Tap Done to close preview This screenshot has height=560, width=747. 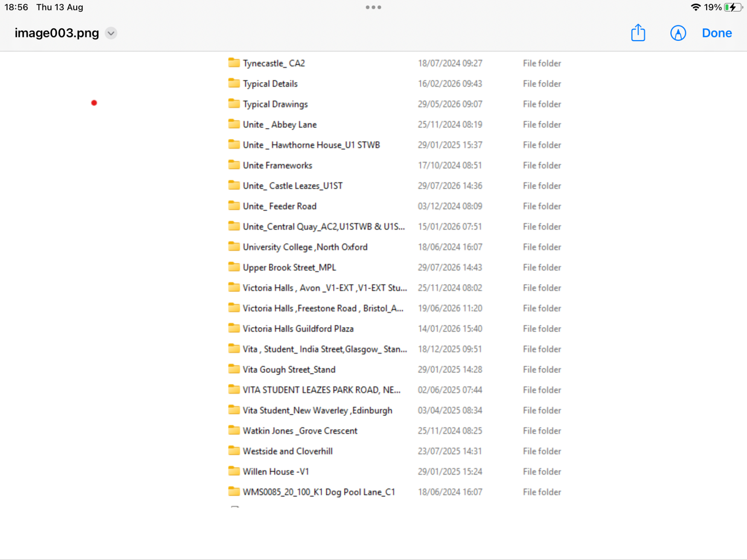[717, 33]
